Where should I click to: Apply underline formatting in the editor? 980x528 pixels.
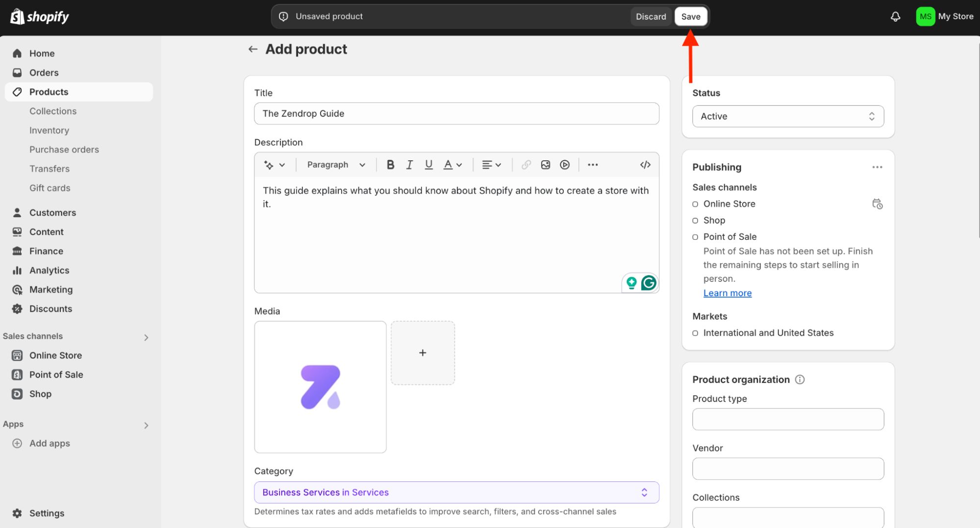pyautogui.click(x=428, y=165)
